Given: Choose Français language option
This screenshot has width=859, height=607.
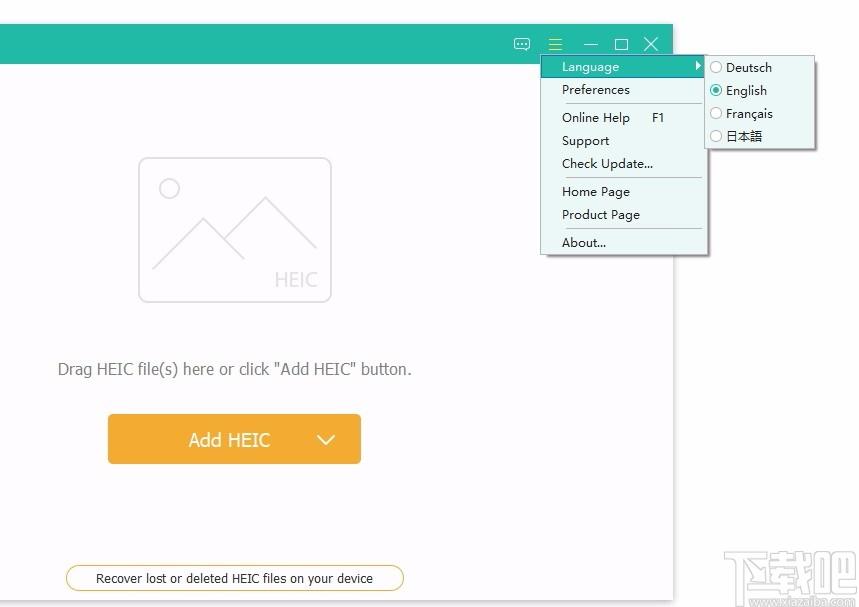Looking at the screenshot, I should tap(760, 113).
